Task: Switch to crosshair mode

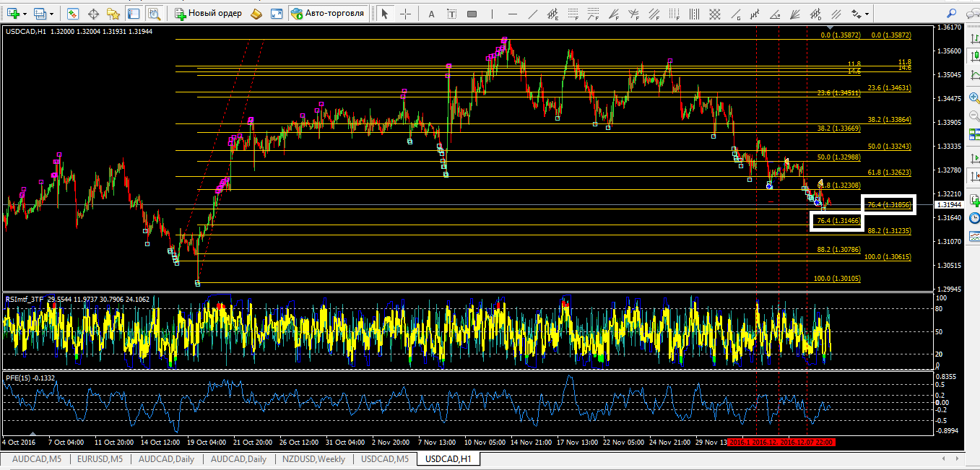Action: click(406, 14)
